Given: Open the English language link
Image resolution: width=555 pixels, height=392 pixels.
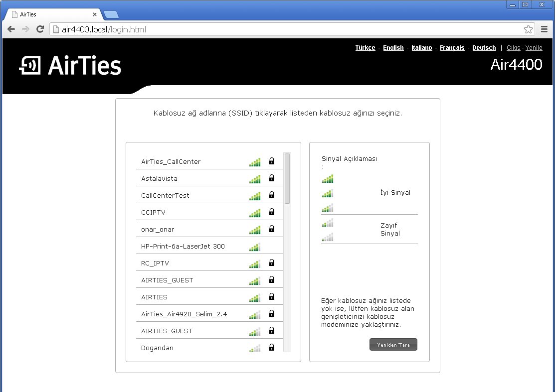Looking at the screenshot, I should 393,47.
